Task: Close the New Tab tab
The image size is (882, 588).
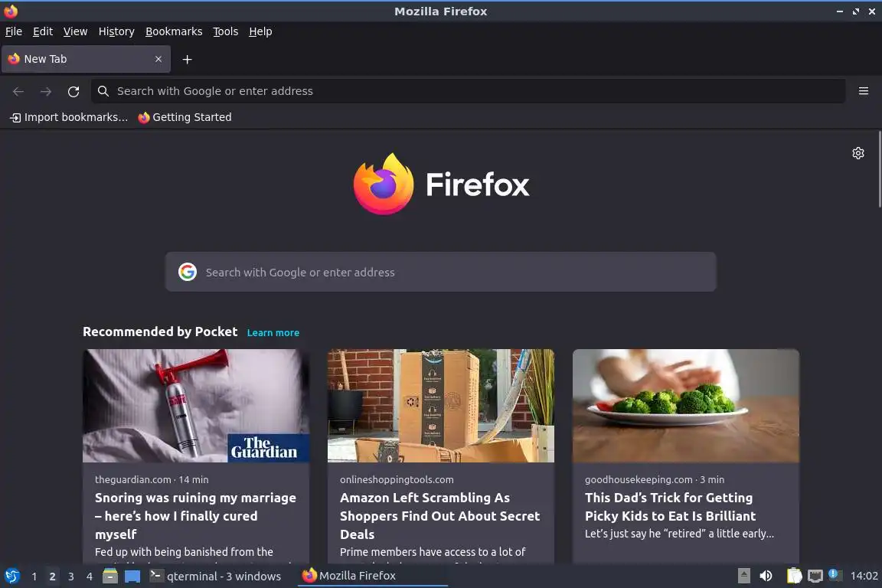Action: click(x=158, y=59)
